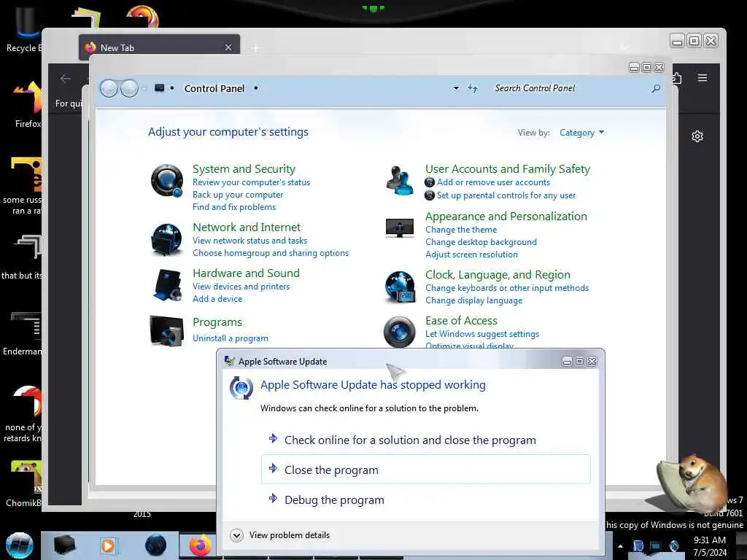Expand the breadcrumb arrow after Control Panel
Viewport: 747px width, 560px height.
(256, 88)
